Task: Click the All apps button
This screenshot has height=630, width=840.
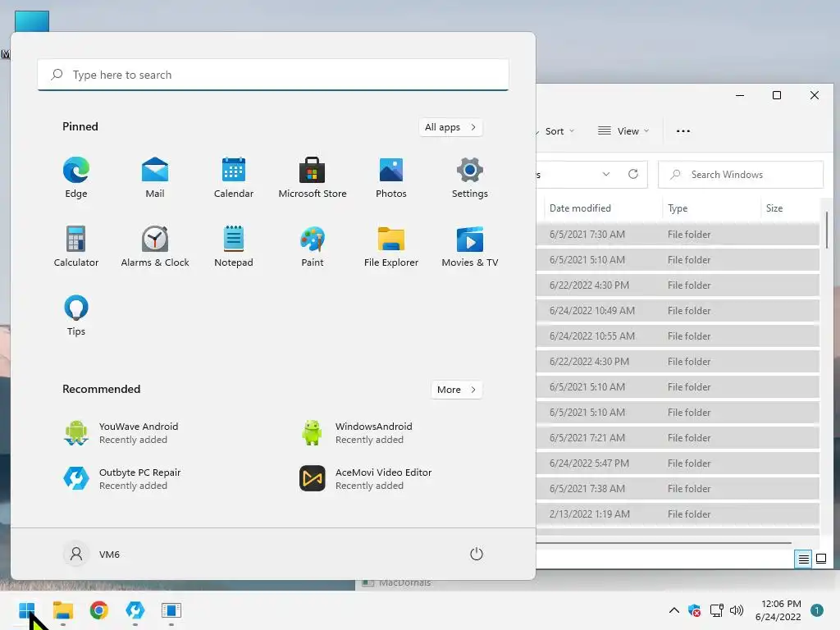Action: click(x=450, y=127)
